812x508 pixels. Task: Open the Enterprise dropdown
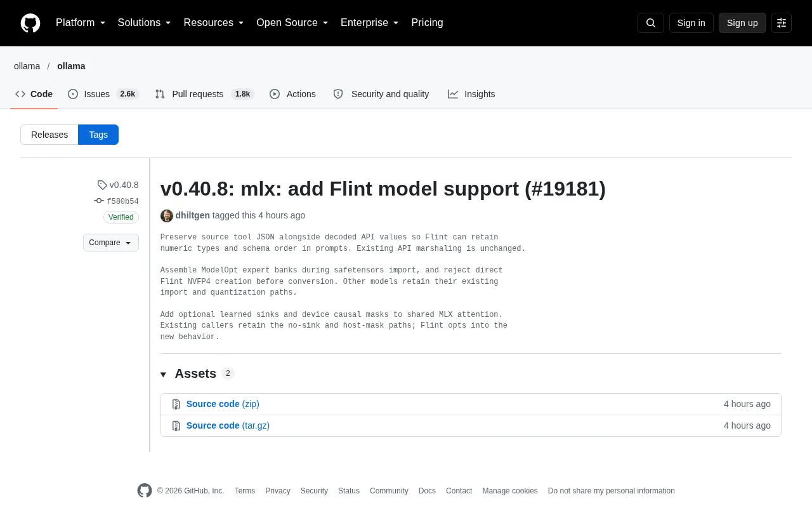(x=370, y=23)
